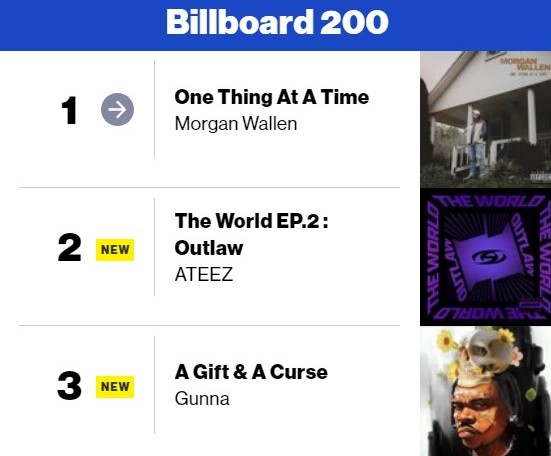551x456 pixels.
Task: Open the One Thing At A Time album title
Action: point(272,97)
